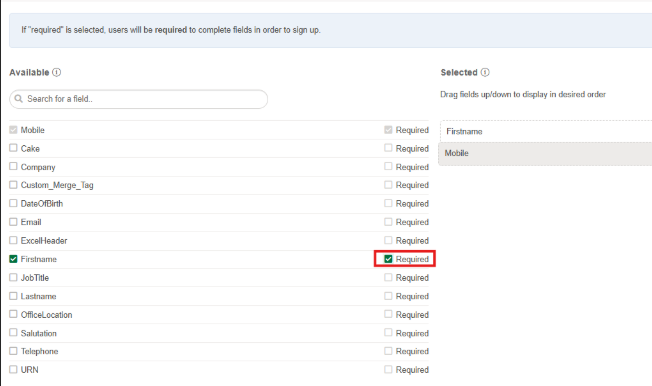Screen dimensions: 652x386
Task: Click the 'Email' label in Available list
Action: point(31,222)
